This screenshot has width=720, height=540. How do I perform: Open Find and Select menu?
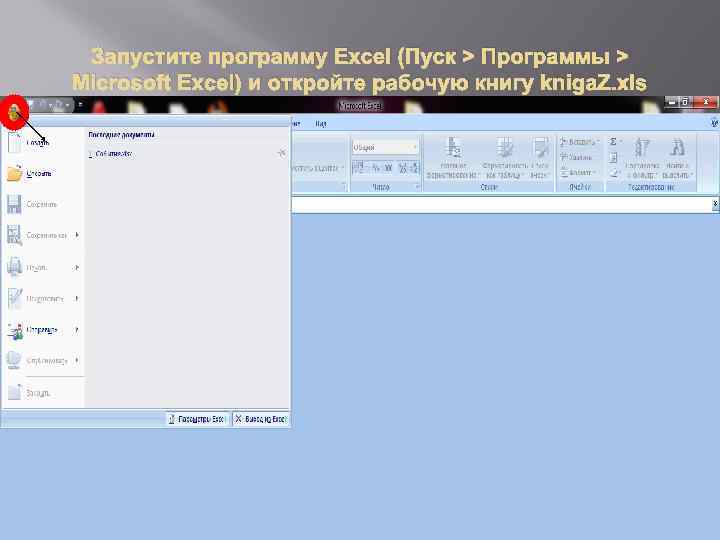pyautogui.click(x=677, y=158)
